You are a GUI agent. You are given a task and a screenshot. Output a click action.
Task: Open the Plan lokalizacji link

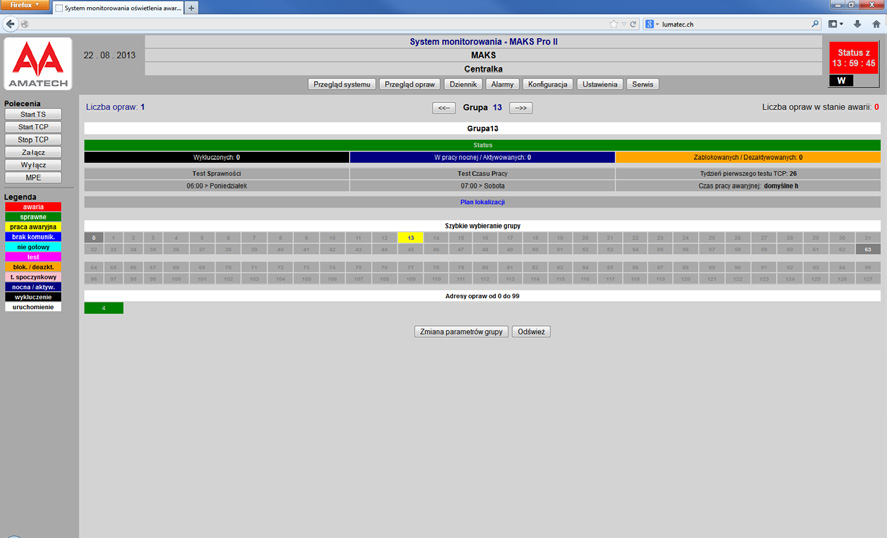coord(483,202)
